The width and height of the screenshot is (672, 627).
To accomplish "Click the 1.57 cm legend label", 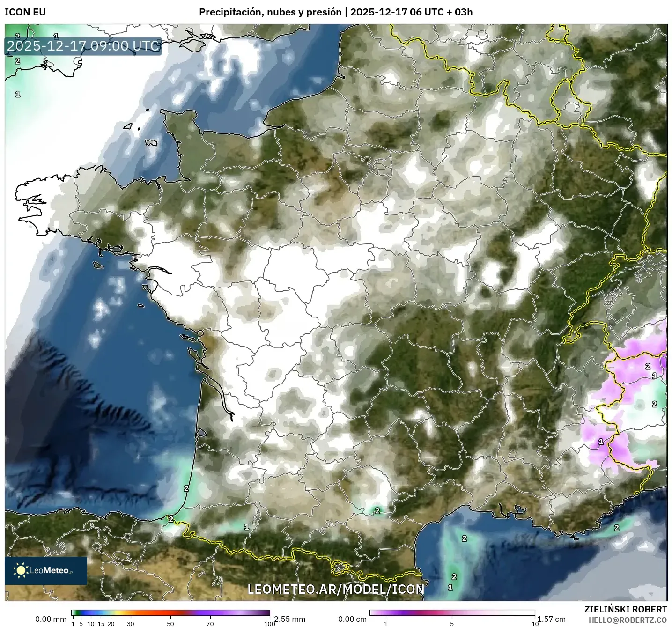I will [x=553, y=619].
